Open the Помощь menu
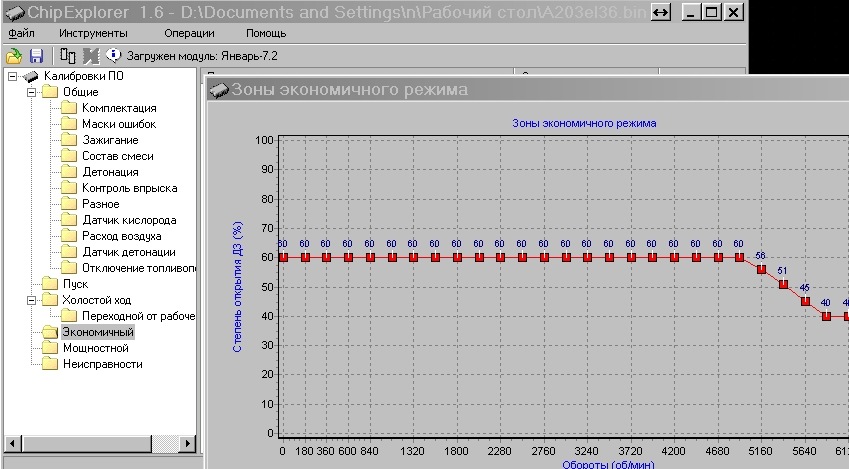849x469 pixels. tap(266, 33)
